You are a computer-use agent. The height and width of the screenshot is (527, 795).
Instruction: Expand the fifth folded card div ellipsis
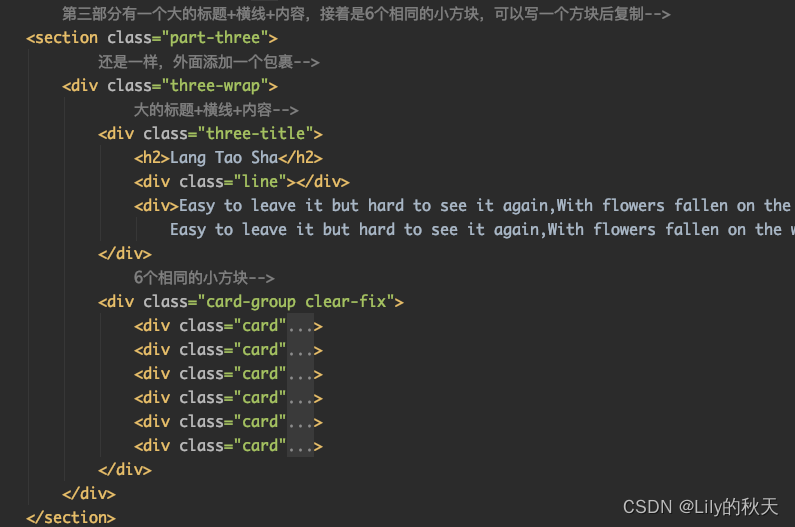click(x=300, y=421)
